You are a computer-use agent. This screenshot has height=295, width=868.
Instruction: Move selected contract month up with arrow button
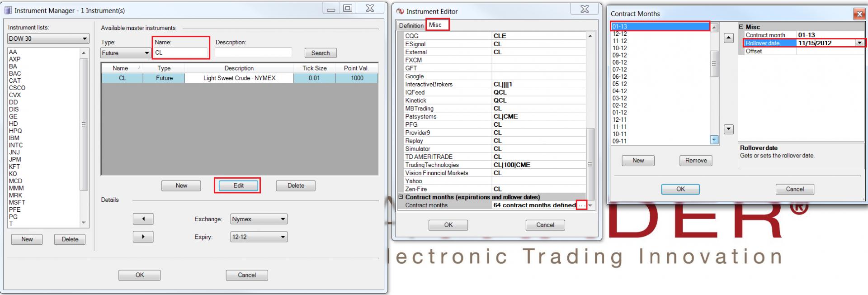click(x=729, y=38)
